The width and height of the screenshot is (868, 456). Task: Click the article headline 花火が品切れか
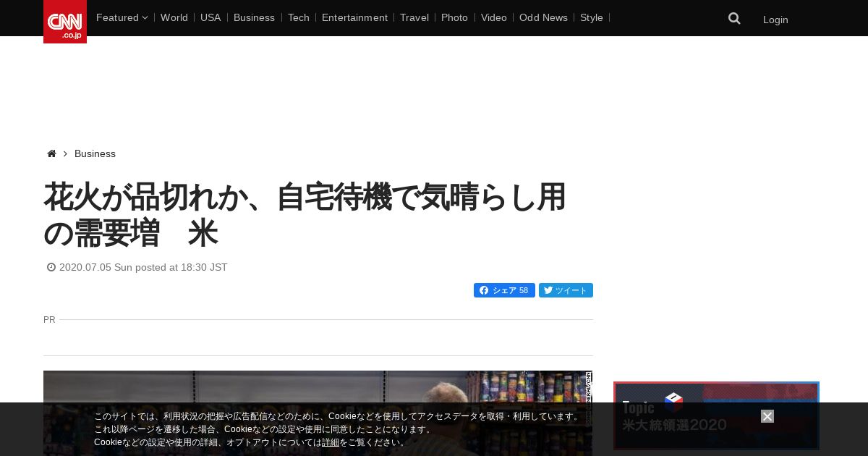tap(305, 215)
